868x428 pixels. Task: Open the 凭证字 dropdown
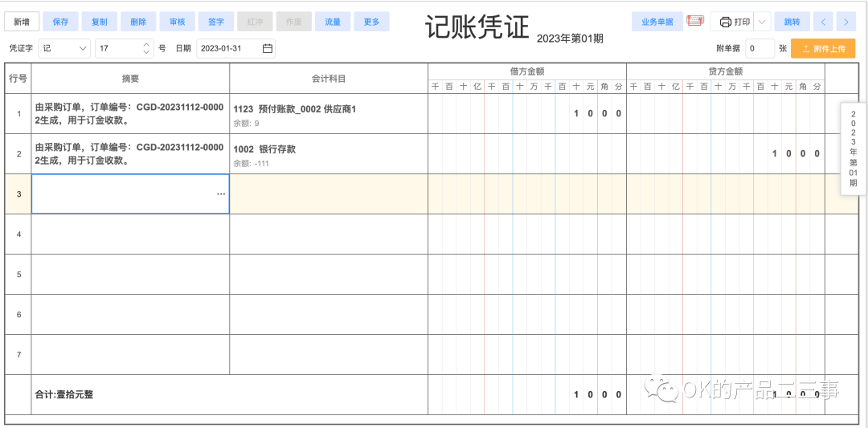point(65,48)
